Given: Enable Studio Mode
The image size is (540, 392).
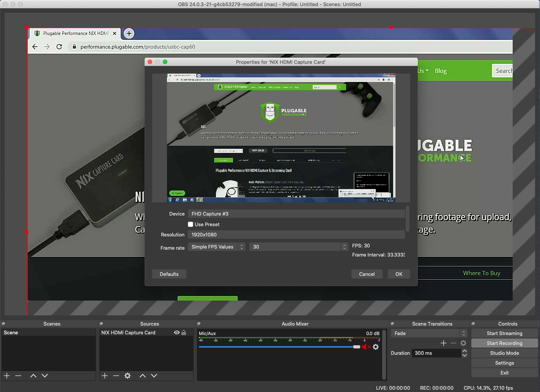Looking at the screenshot, I should click(505, 353).
